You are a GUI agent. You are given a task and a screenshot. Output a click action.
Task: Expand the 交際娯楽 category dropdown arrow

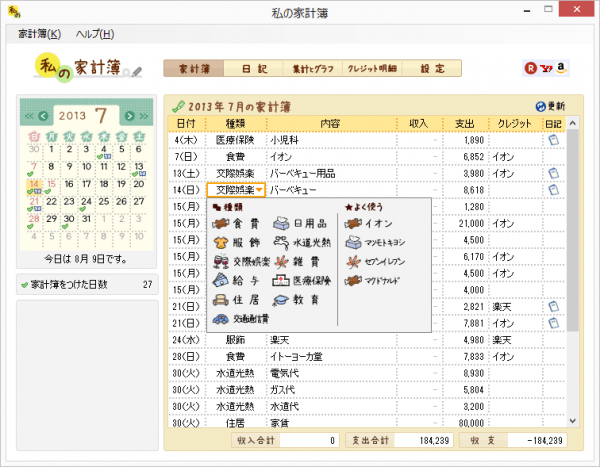pyautogui.click(x=259, y=190)
